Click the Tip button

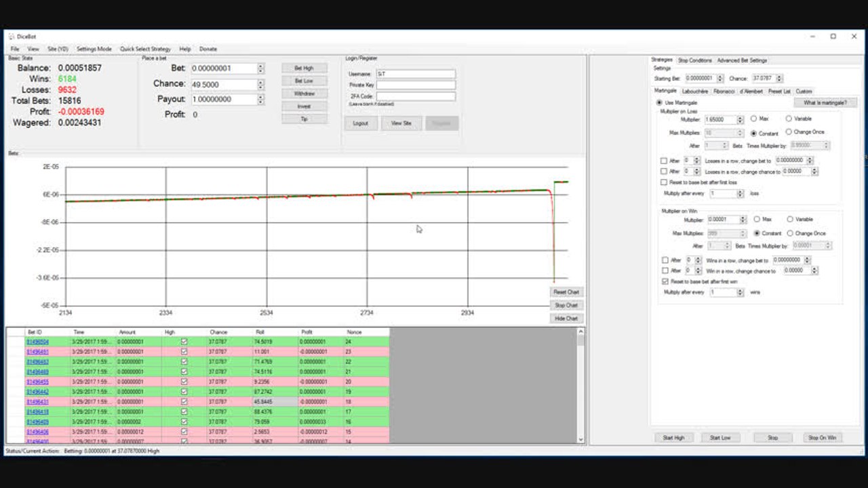[x=304, y=119]
